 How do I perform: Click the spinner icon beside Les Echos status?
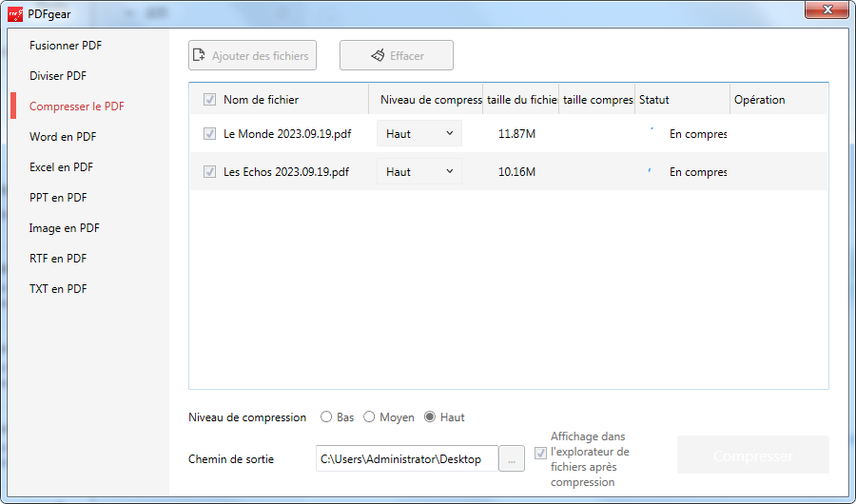point(650,170)
